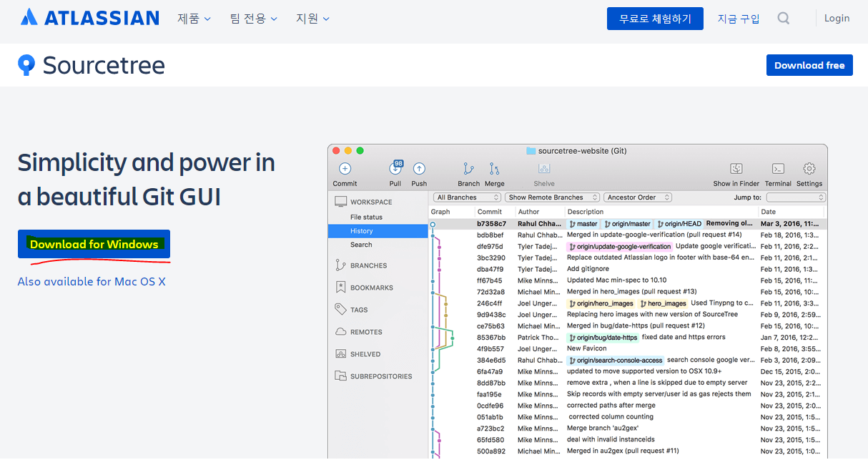868x465 pixels.
Task: Click the Atlassian logo
Action: 89,18
